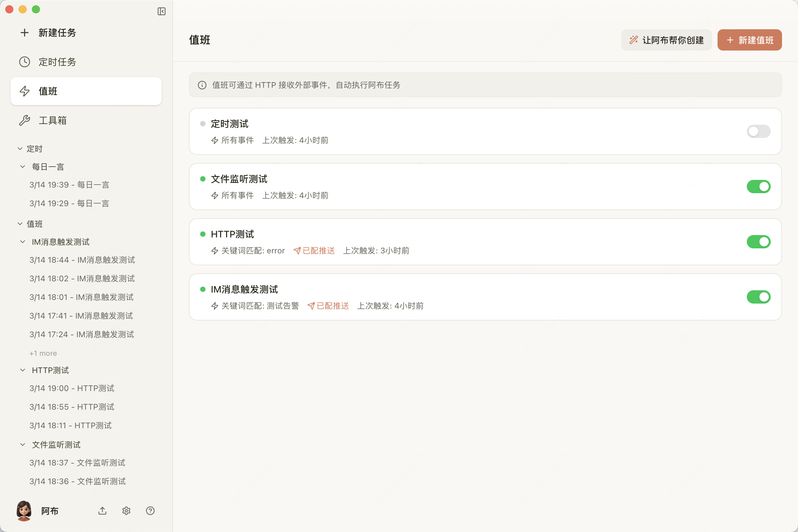Disable the 文件监听测试 duty switch
The image size is (798, 532).
coord(759,186)
